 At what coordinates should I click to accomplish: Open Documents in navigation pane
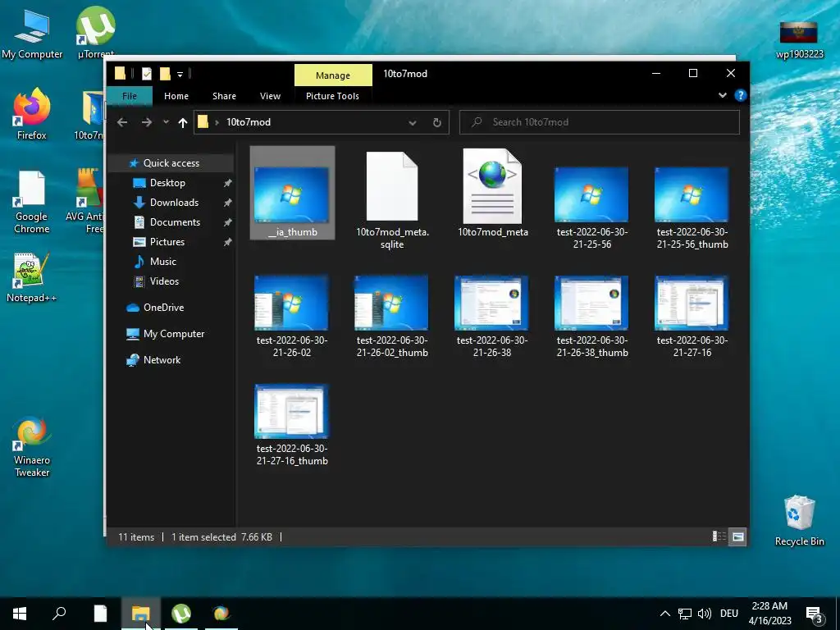click(x=175, y=222)
